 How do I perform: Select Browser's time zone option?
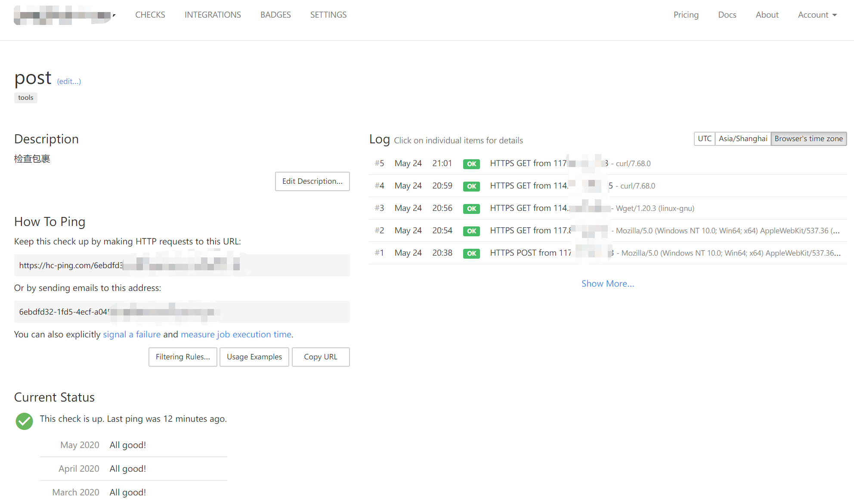[x=808, y=139]
